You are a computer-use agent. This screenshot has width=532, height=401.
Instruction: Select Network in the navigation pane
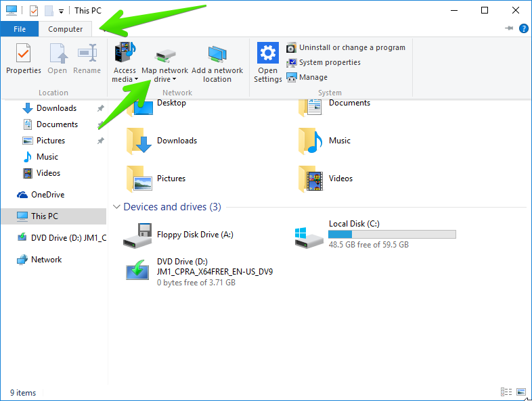[x=46, y=260]
